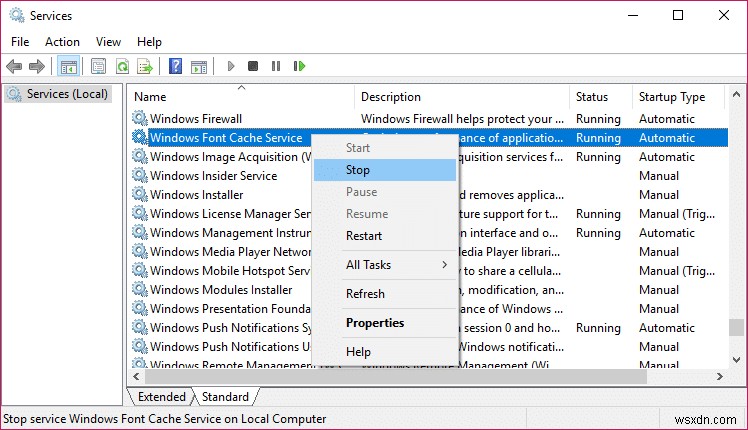The image size is (748, 430).
Task: Click the Refresh toolbar icon
Action: click(x=123, y=66)
